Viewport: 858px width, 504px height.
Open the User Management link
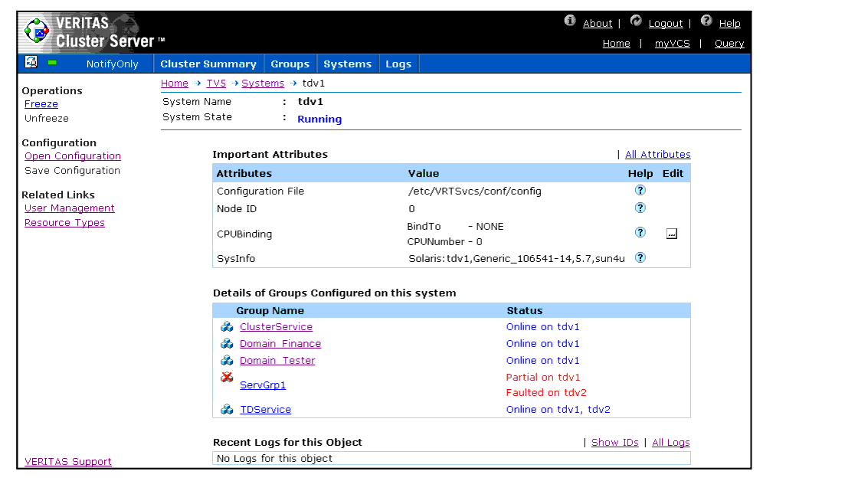[x=70, y=208]
